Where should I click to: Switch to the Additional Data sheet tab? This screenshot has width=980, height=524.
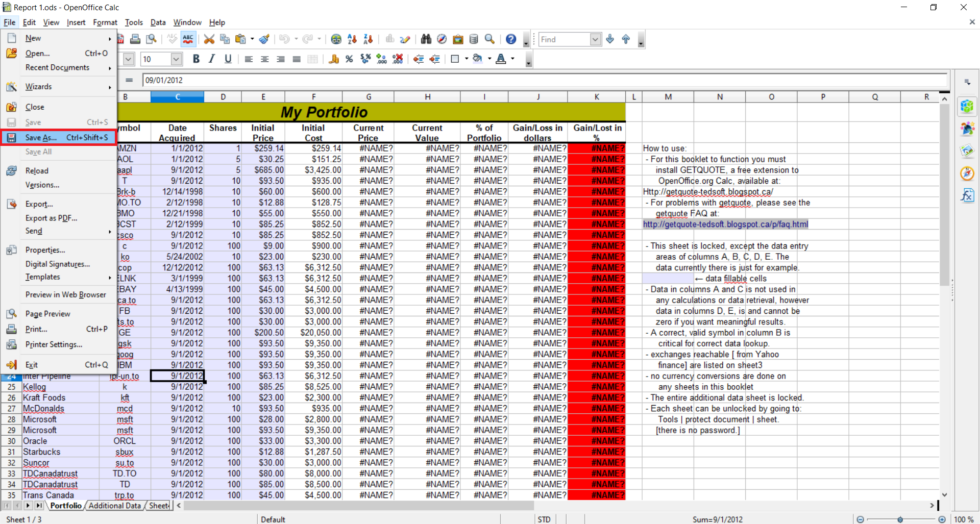114,506
